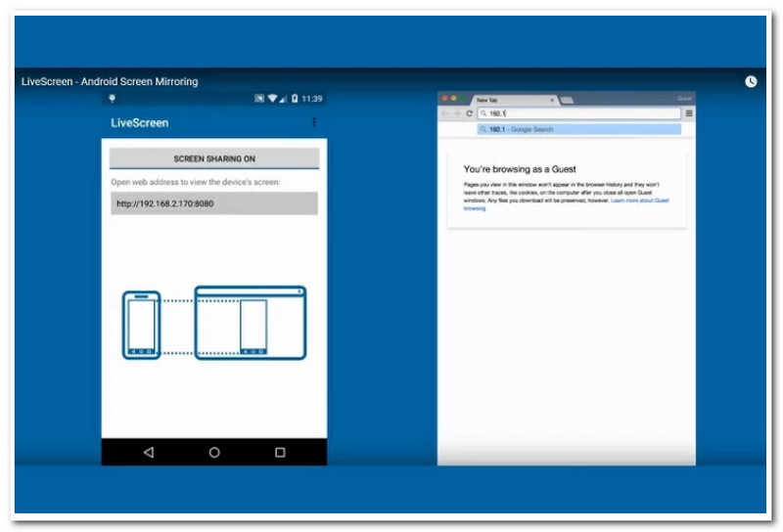The image size is (783, 532).
Task: Select the 192.1 Google Search suggestion
Action: pos(578,129)
